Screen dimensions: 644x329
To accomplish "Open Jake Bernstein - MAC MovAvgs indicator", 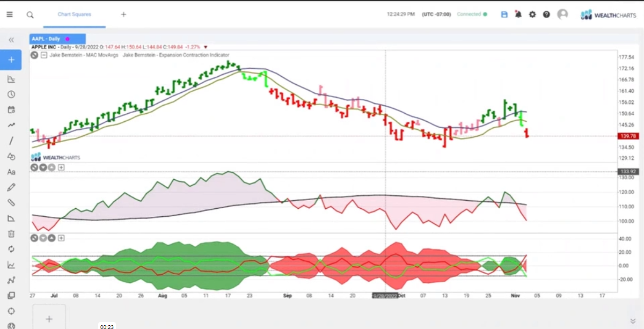I will point(84,55).
